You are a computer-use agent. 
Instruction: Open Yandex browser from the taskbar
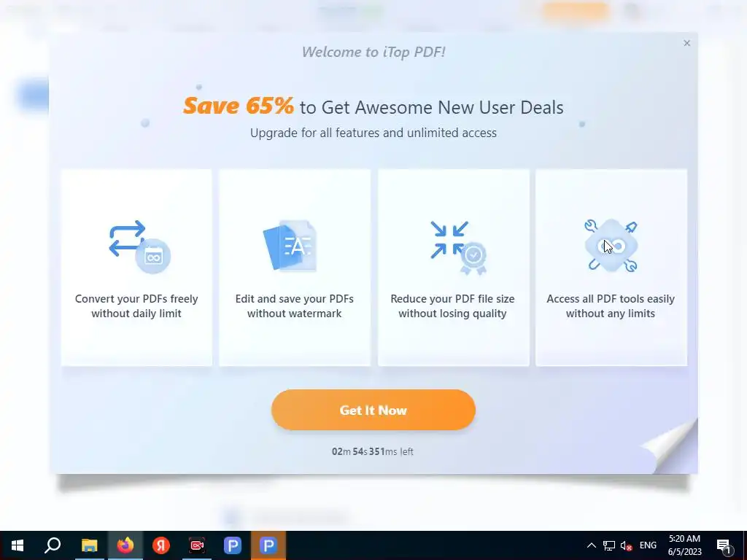point(161,545)
